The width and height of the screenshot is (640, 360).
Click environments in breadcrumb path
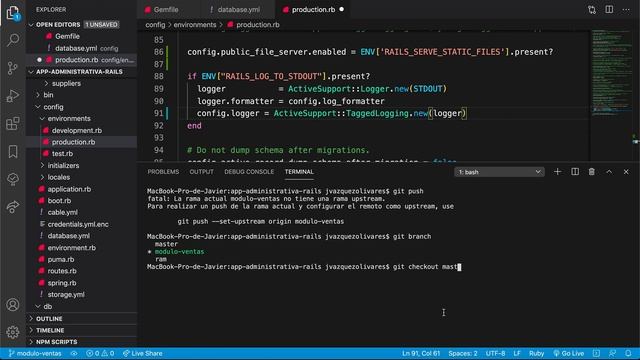tap(195, 24)
